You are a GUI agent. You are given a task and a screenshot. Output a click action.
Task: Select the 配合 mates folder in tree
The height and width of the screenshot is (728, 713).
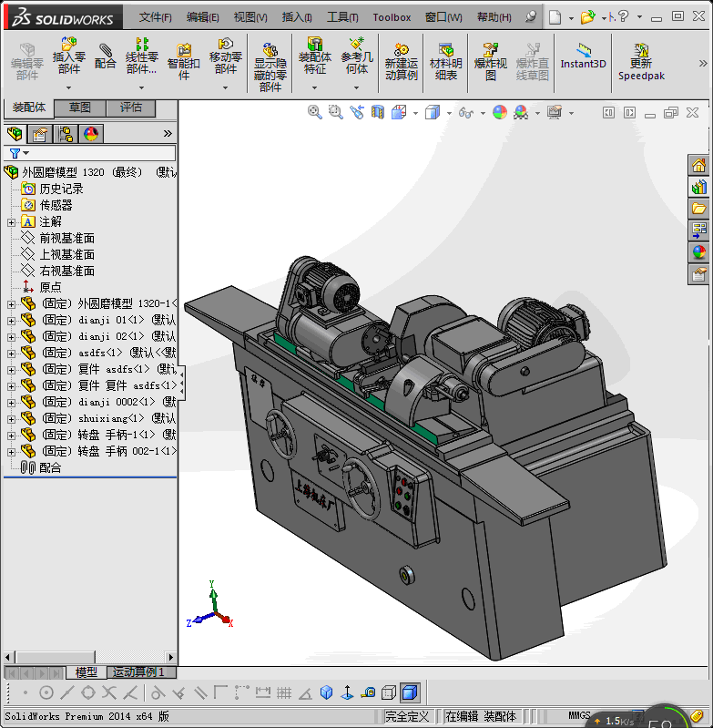[x=50, y=467]
